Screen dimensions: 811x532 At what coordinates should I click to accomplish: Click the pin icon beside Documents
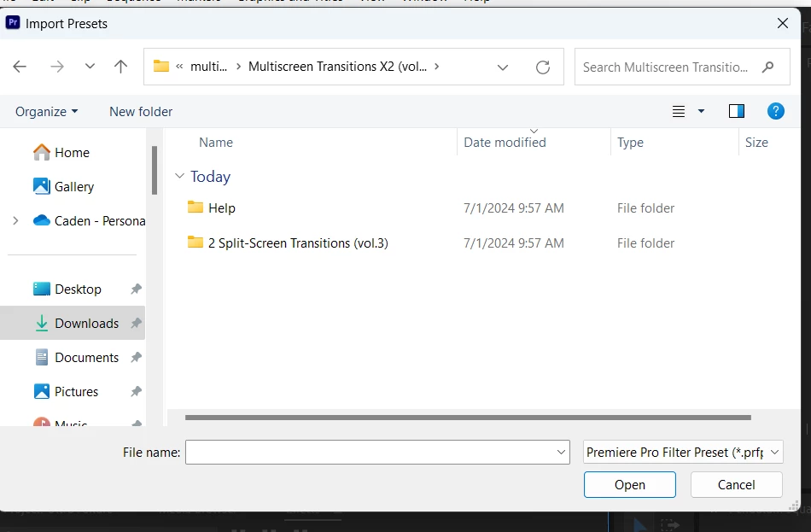[136, 358]
